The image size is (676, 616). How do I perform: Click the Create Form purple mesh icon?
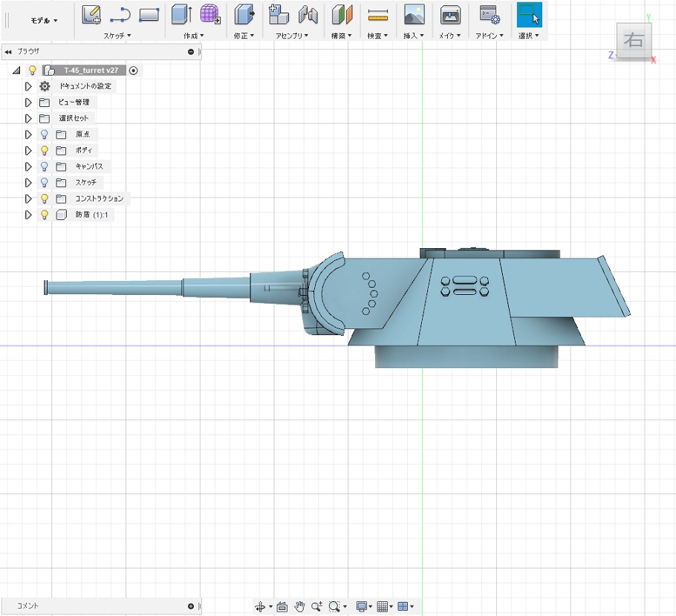click(x=210, y=14)
